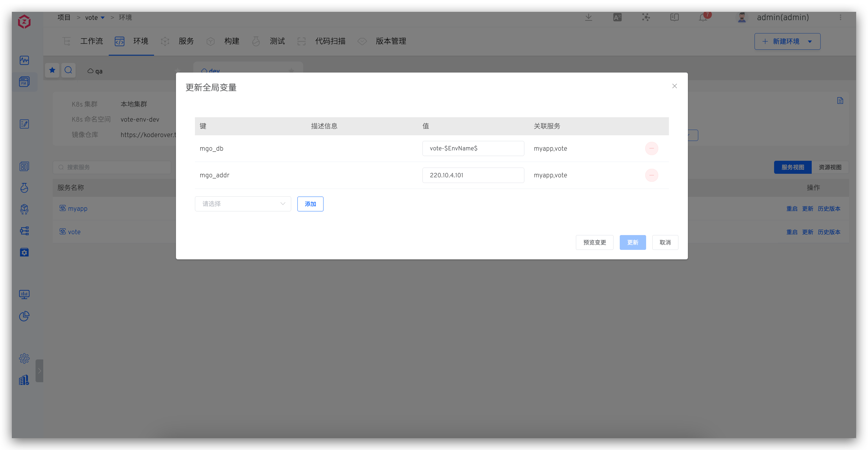
Task: Click the 取消 button
Action: 665,242
